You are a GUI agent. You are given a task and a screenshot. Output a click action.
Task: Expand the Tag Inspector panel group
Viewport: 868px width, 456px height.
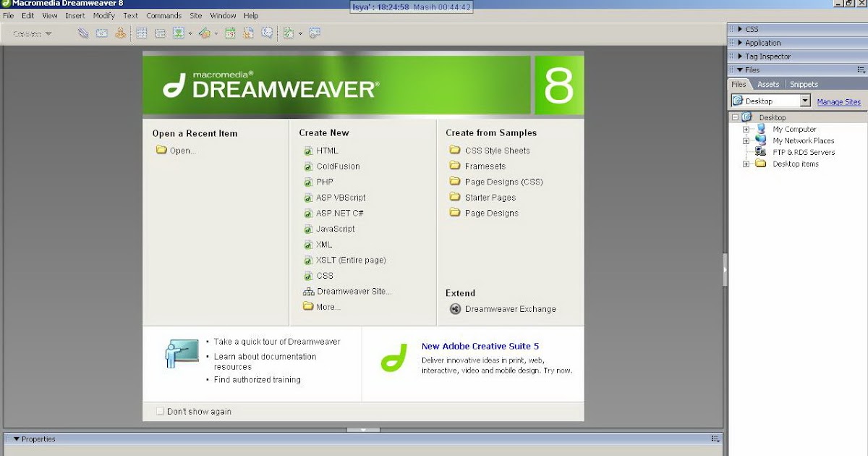(x=740, y=56)
